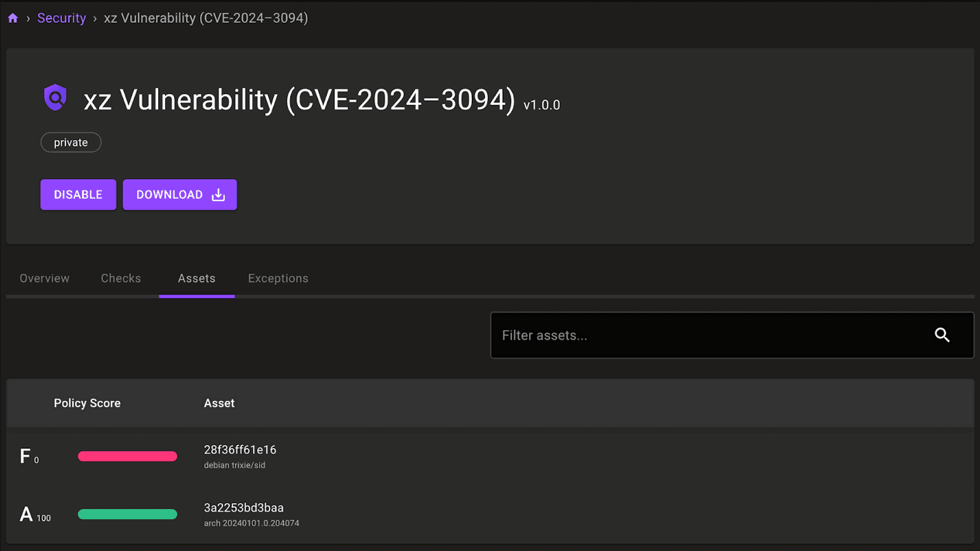
Task: Click the Filter assets input field
Action: [x=667, y=335]
